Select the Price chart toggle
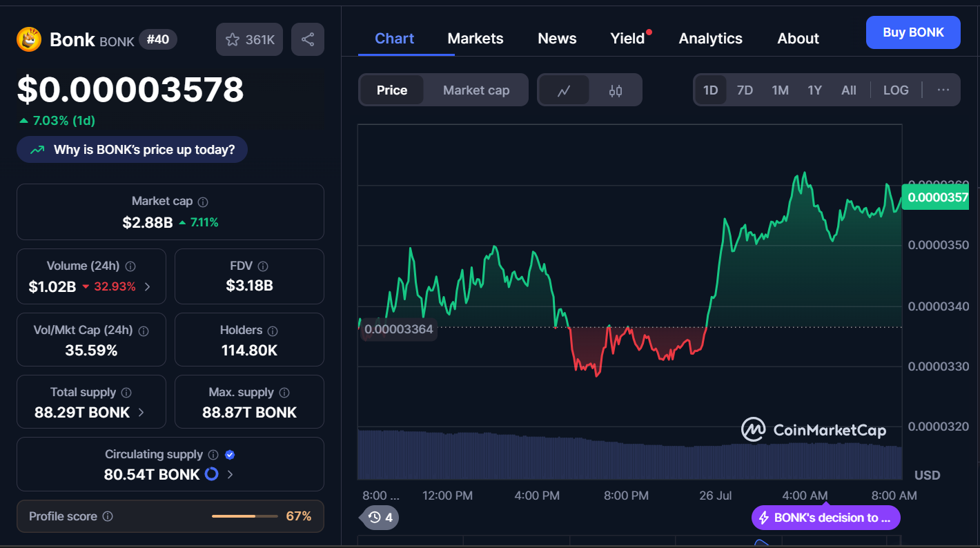Screen dimensions: 980x548 click(x=392, y=90)
